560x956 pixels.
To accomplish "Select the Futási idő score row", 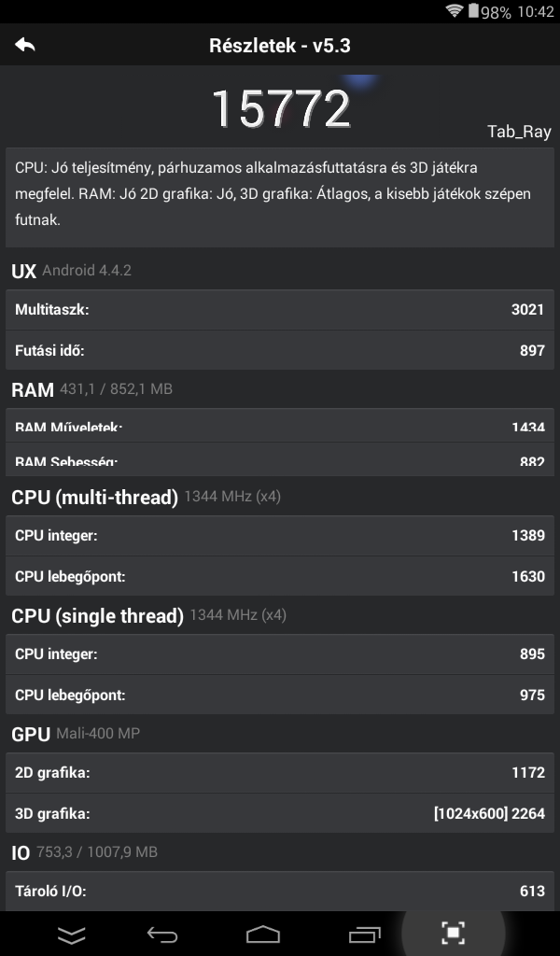I will tap(280, 350).
